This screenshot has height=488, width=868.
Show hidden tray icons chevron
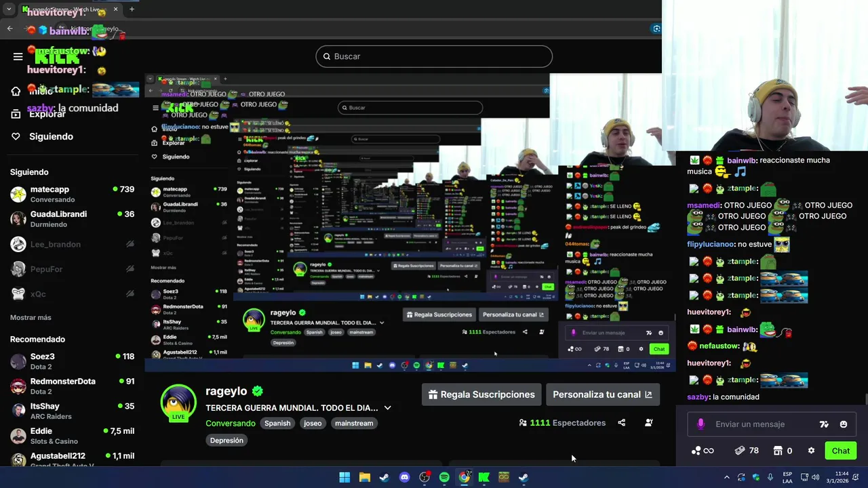point(726,477)
